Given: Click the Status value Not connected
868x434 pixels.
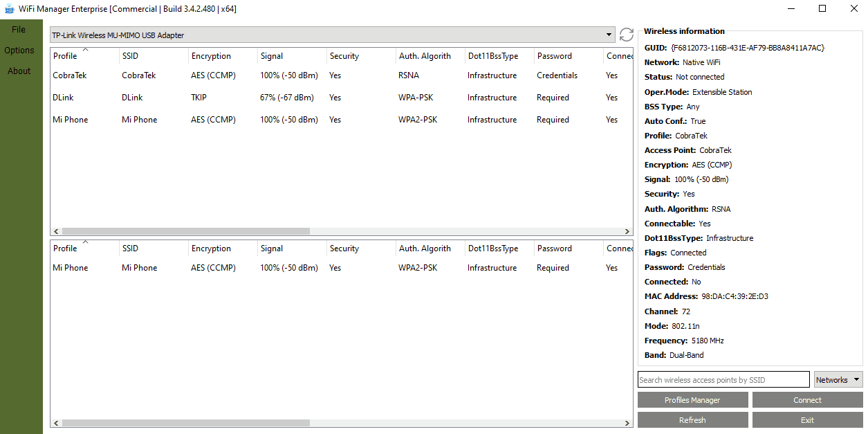Looking at the screenshot, I should coord(700,77).
